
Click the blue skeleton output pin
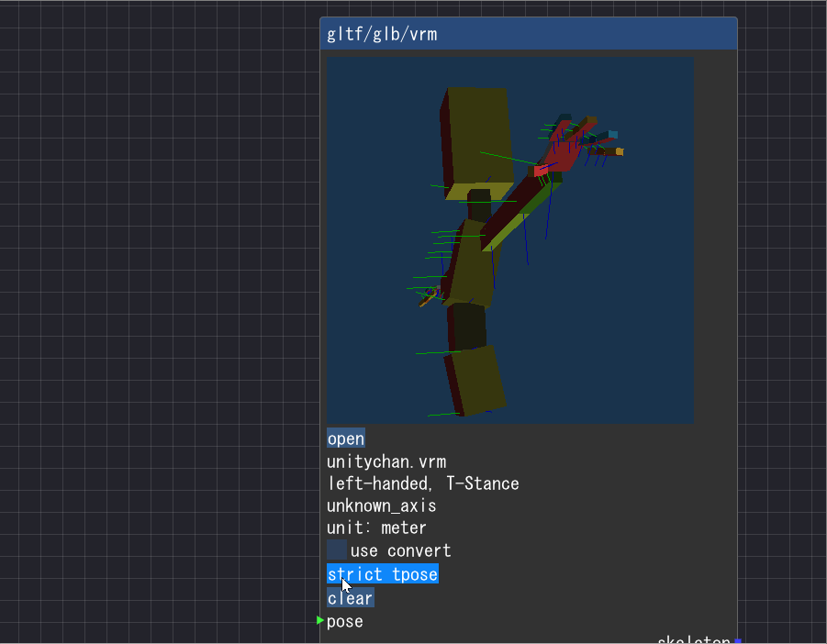737,641
